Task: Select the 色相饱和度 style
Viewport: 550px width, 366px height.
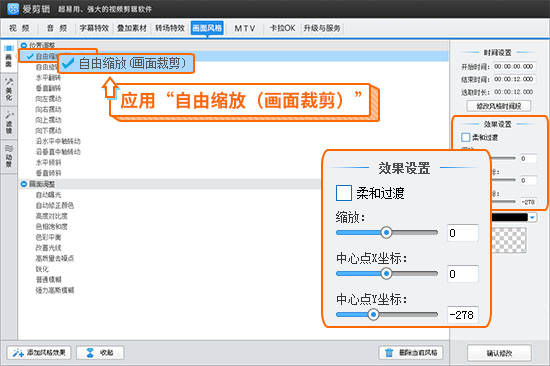Action: [52, 227]
